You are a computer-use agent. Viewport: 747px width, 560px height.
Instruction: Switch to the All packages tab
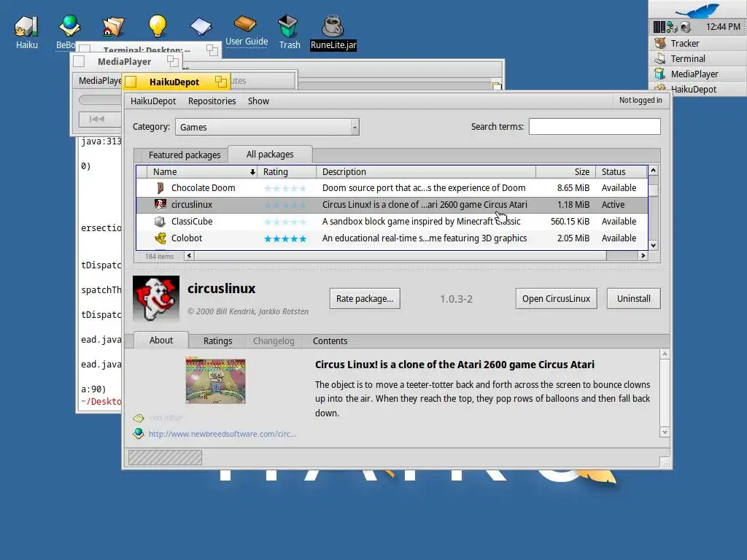coord(270,155)
